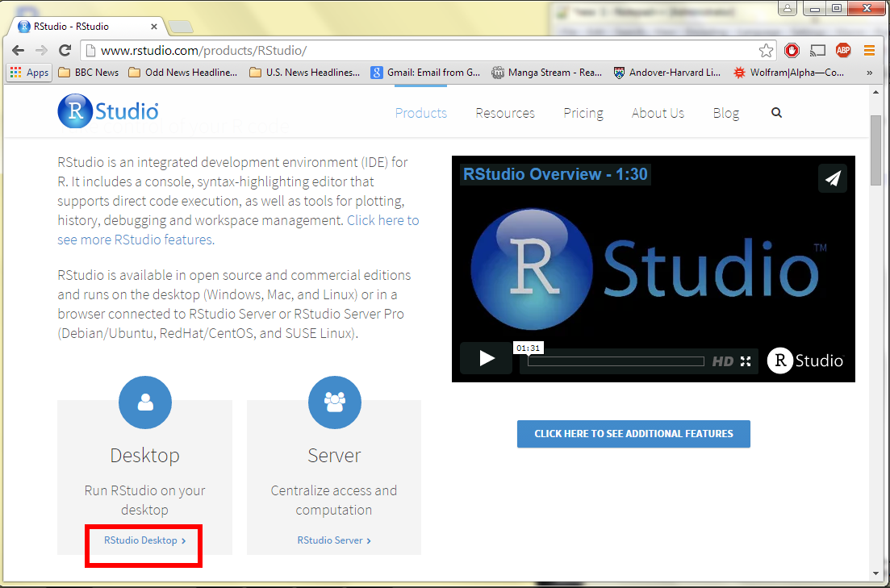Open the Products nav menu

click(x=420, y=113)
